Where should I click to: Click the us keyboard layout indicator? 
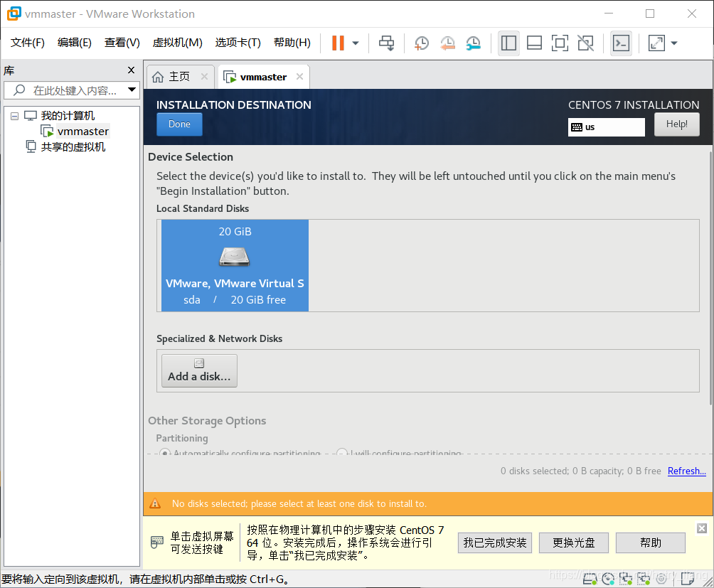606,127
